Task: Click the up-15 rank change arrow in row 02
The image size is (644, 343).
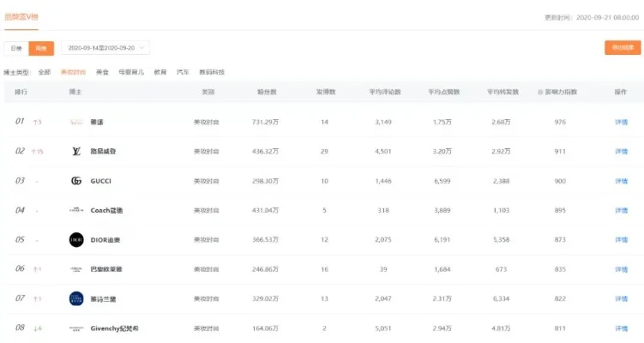Action: click(x=38, y=152)
